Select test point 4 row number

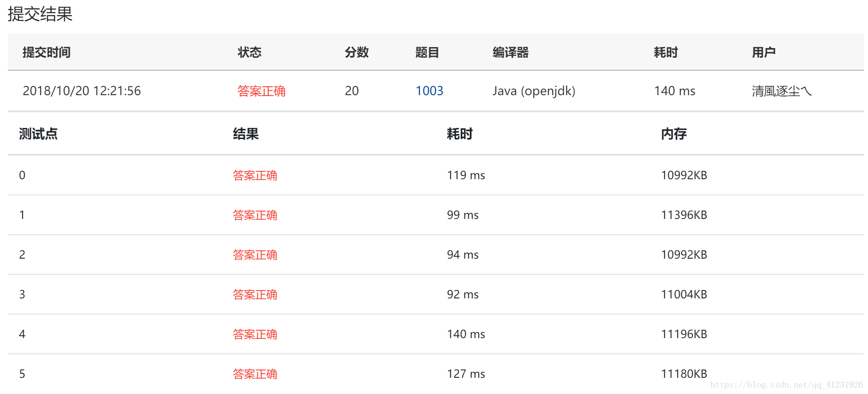click(22, 334)
